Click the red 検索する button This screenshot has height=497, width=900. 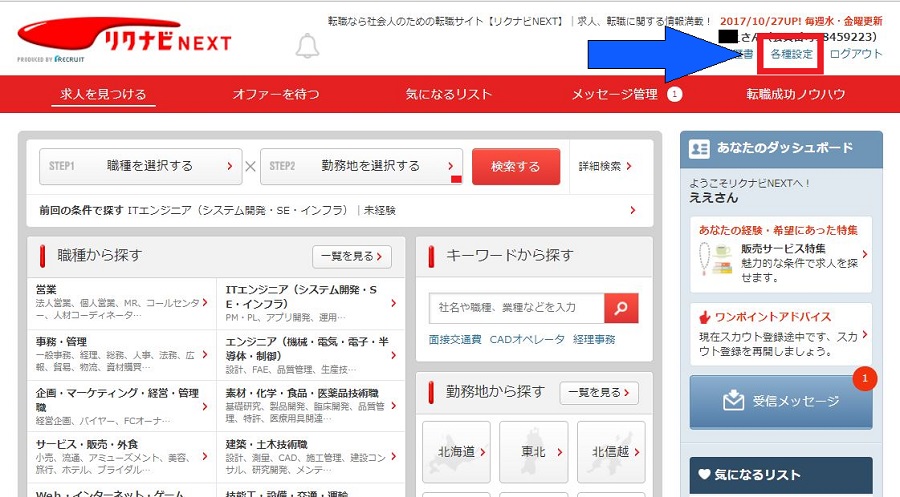coord(516,166)
